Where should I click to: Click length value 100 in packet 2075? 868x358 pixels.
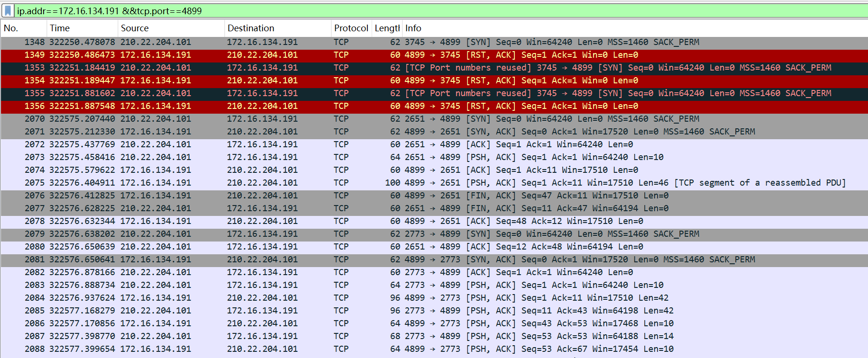pos(393,183)
